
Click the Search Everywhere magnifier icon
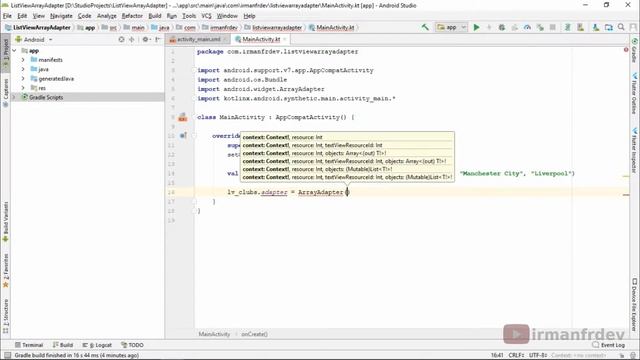pyautogui.click(x=621, y=27)
